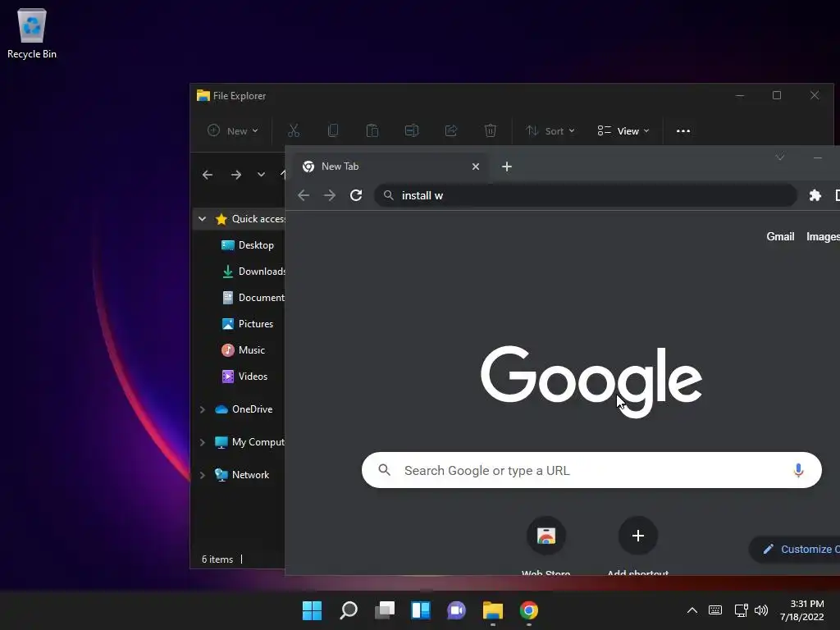Image resolution: width=840 pixels, height=630 pixels.
Task: Reload the page in Chrome
Action: click(x=356, y=195)
